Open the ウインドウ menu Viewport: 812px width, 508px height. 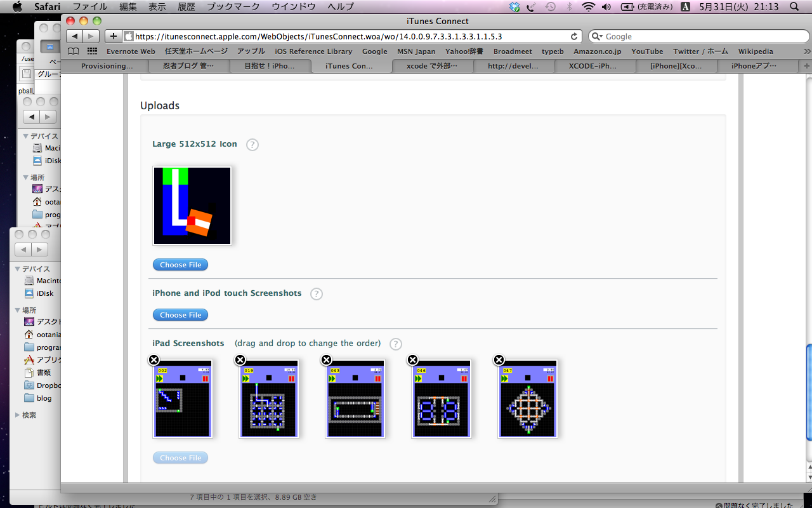pos(294,7)
